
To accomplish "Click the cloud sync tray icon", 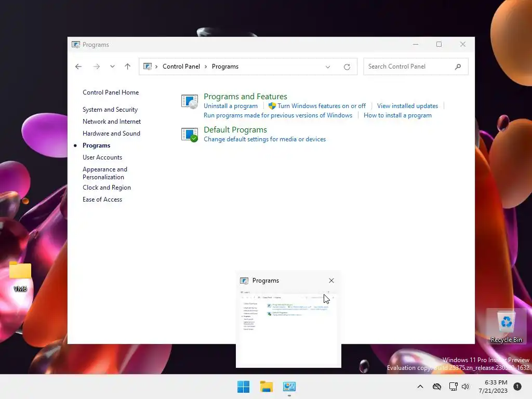I will click(437, 387).
